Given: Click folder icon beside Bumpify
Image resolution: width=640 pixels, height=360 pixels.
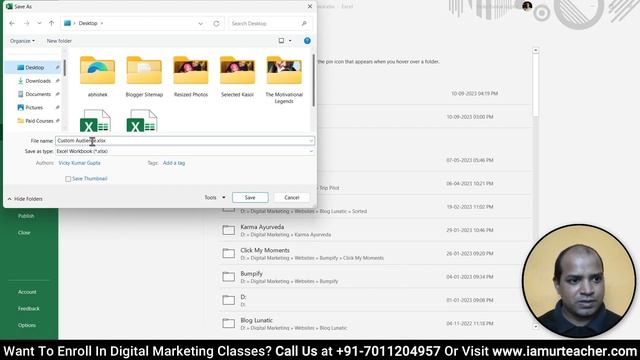Looking at the screenshot, I should coord(229,277).
